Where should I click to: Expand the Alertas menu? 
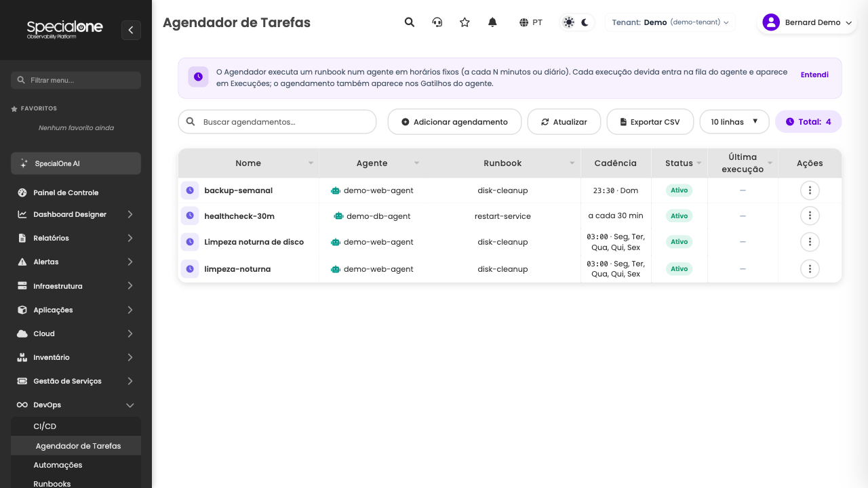click(76, 262)
